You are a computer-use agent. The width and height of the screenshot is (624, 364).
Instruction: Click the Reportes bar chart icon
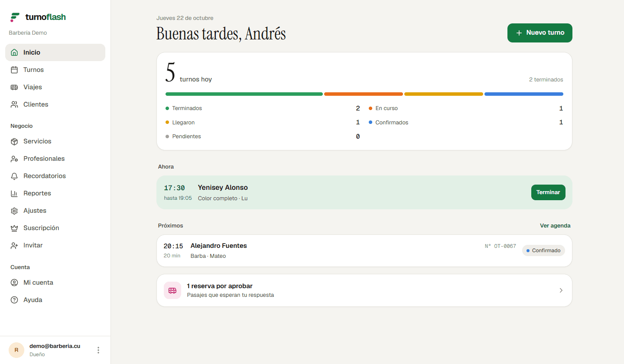pos(14,193)
